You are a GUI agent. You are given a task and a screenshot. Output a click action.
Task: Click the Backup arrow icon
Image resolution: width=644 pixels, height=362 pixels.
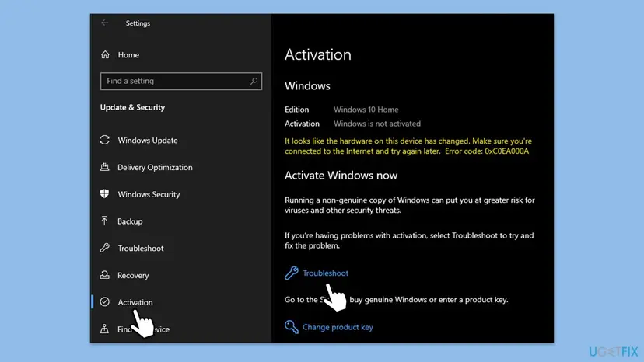coord(104,221)
